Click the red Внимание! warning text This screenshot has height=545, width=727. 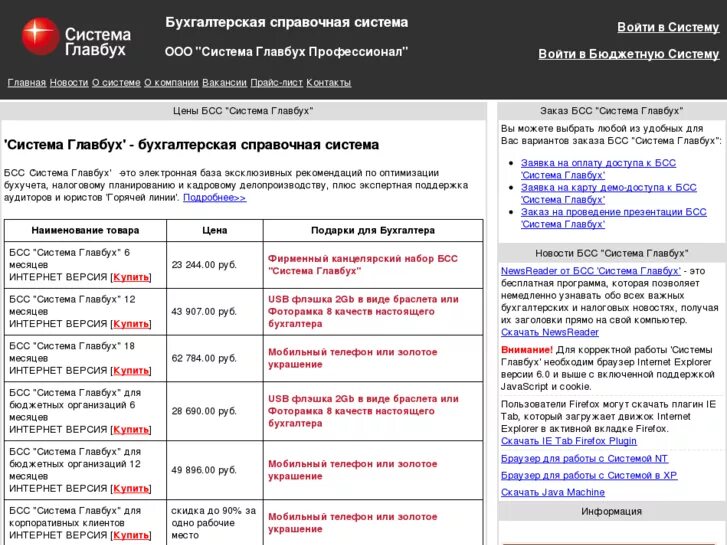(527, 350)
